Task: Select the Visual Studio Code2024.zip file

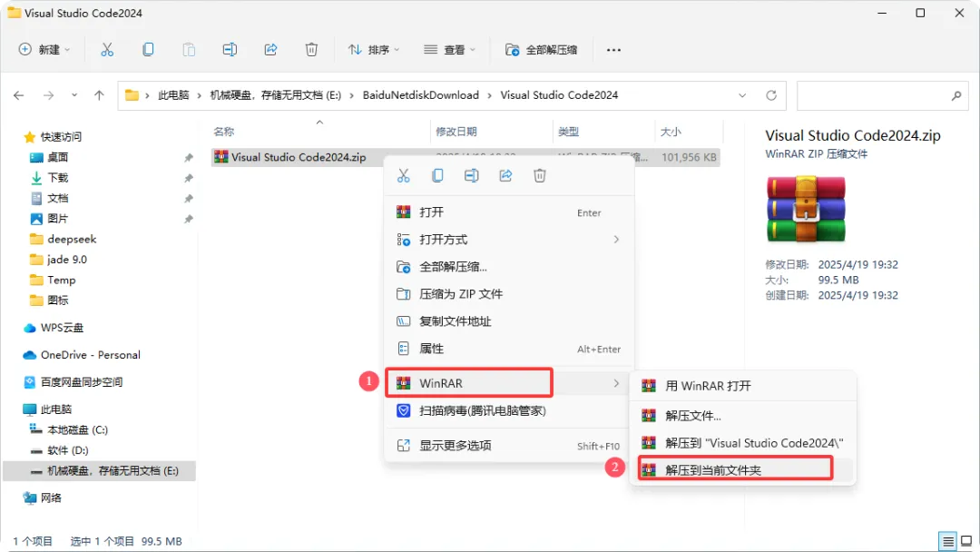Action: pyautogui.click(x=299, y=158)
